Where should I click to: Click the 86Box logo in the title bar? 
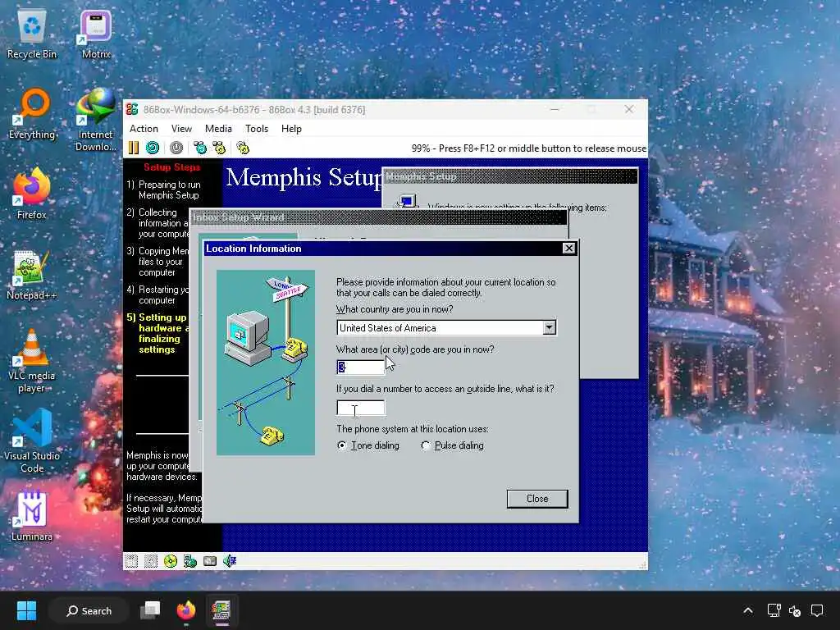[132, 109]
